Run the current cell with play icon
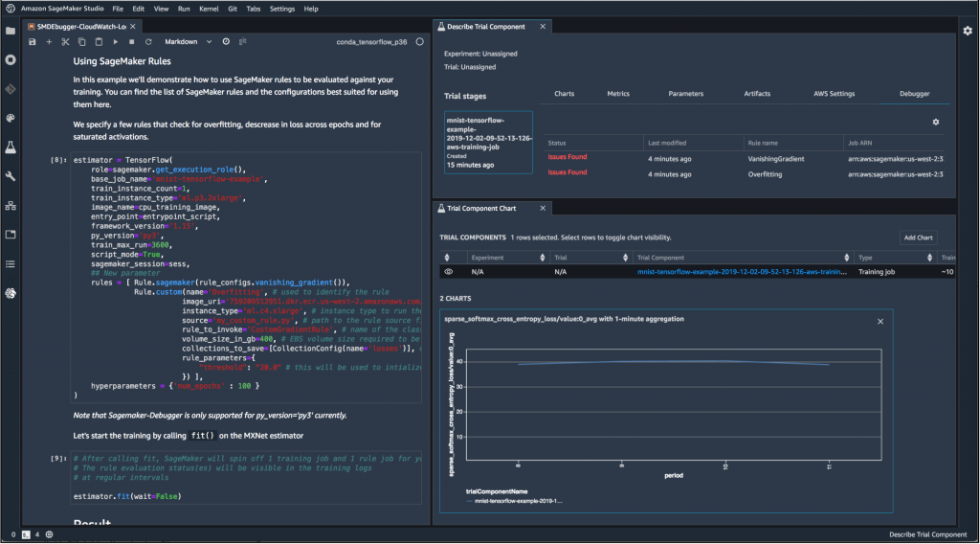This screenshot has height=544, width=980. 116,42
